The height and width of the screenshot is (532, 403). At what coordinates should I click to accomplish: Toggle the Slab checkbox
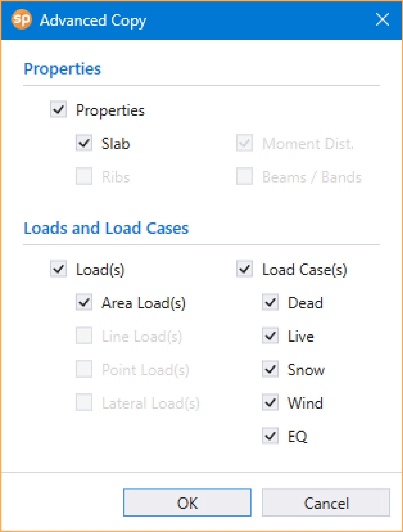point(84,143)
